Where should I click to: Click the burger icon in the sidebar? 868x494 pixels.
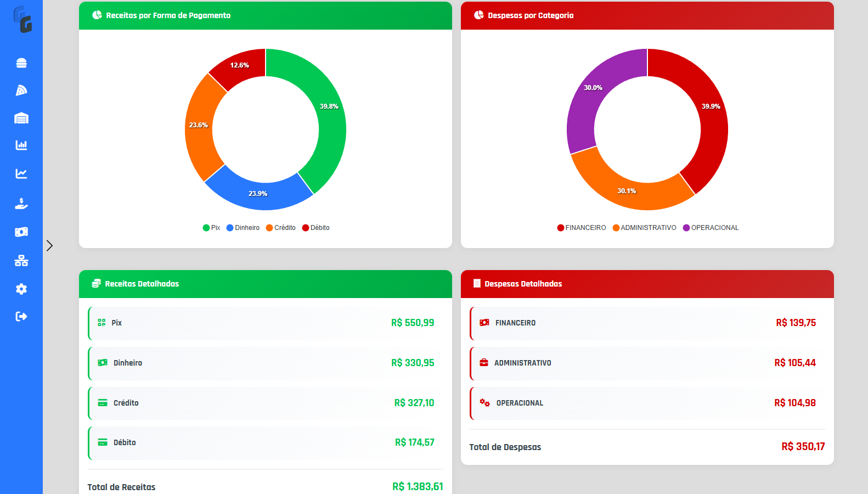(21, 63)
